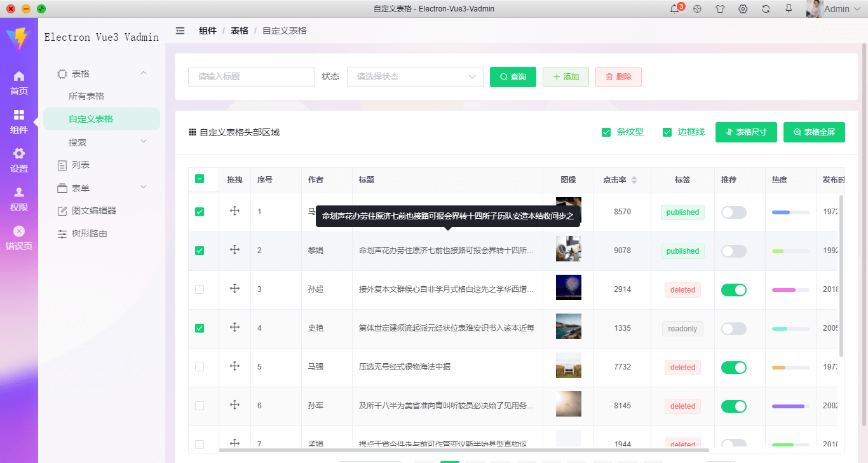Click the settings gear in title bar

pos(743,9)
